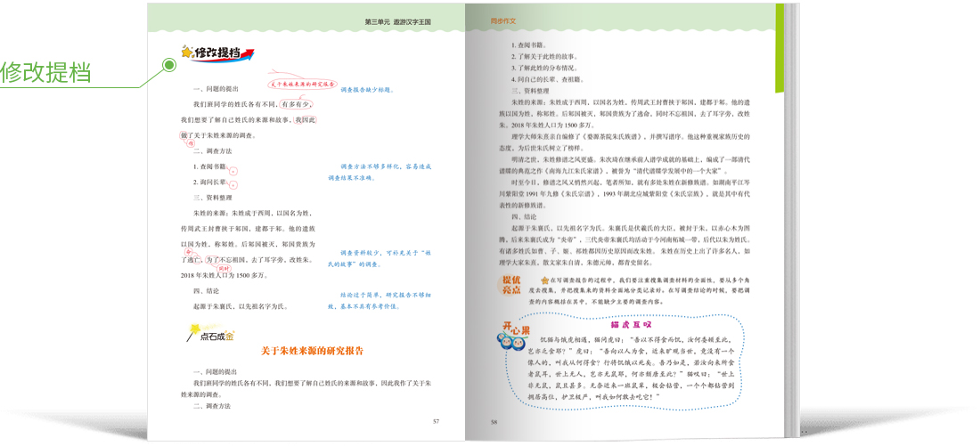Click the red handwritten title annotation
The height and width of the screenshot is (446, 980).
tap(303, 83)
